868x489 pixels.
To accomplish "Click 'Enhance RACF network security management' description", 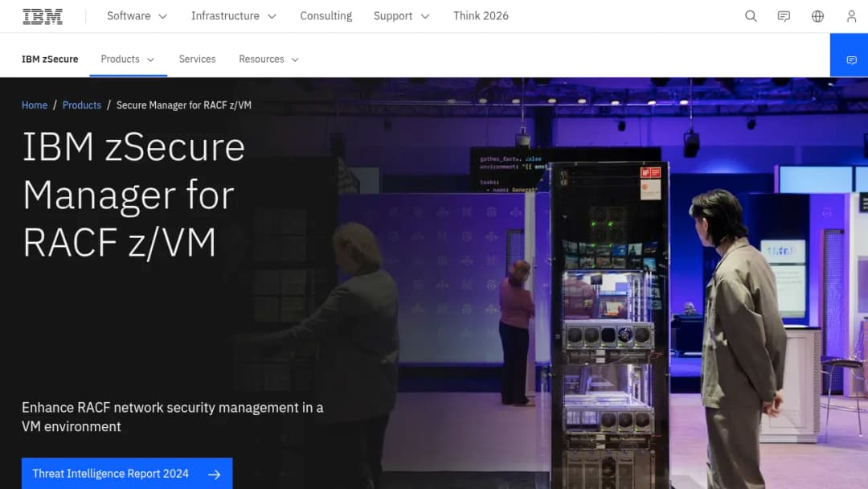I will 173,417.
